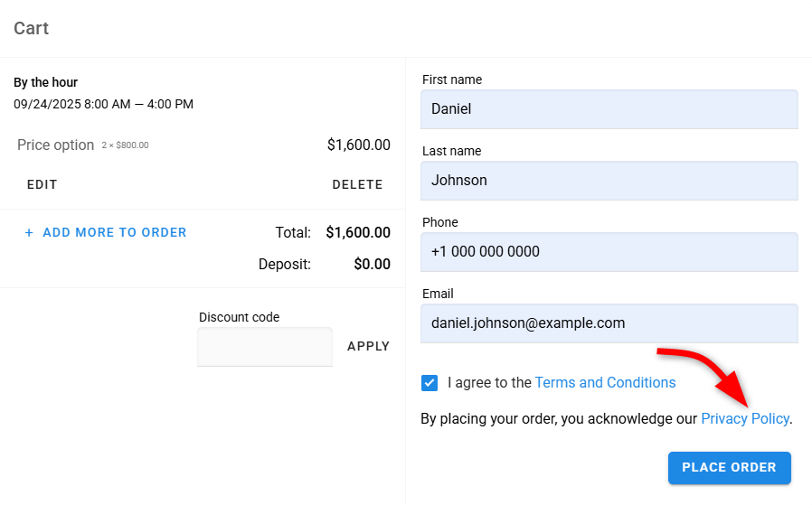This screenshot has width=812, height=505.
Task: Click the plus icon beside Add More
Action: 29,233
